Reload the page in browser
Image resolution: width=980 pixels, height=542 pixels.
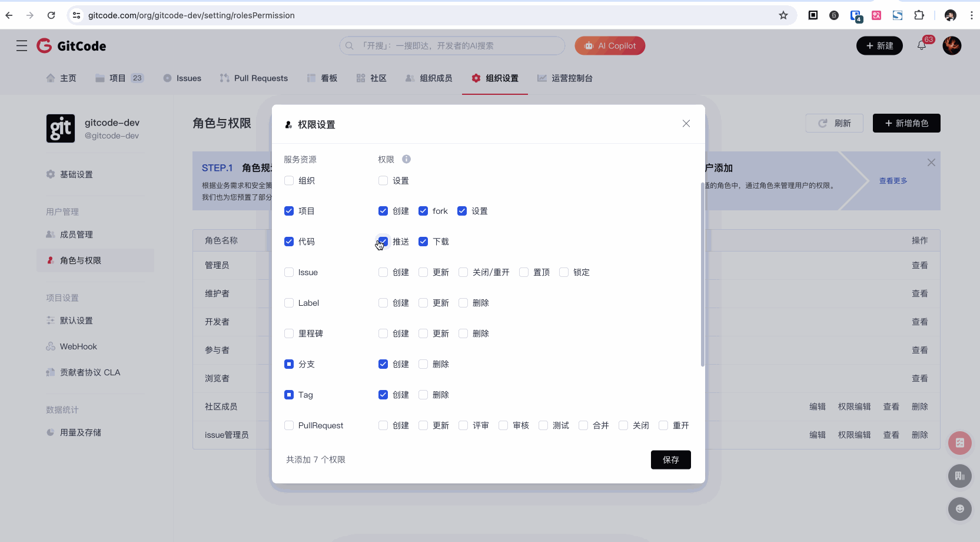pos(51,15)
